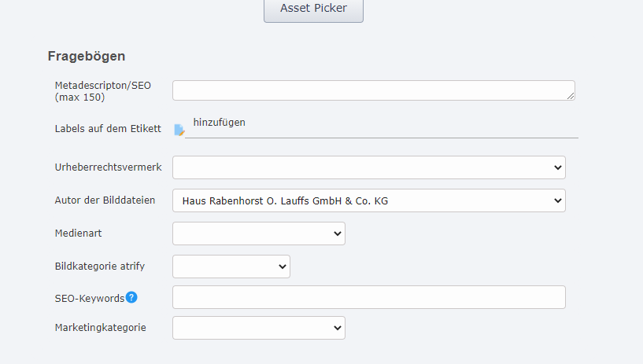
Task: Click the add-label note icon
Action: pos(179,130)
